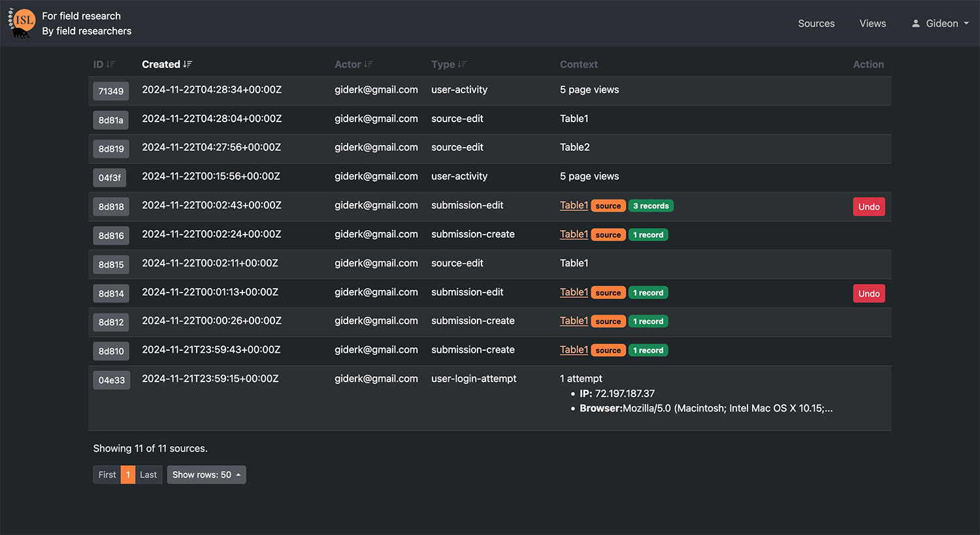Viewport: 980px width, 535px height.
Task: Sort table using Actor sort icon
Action: (368, 64)
